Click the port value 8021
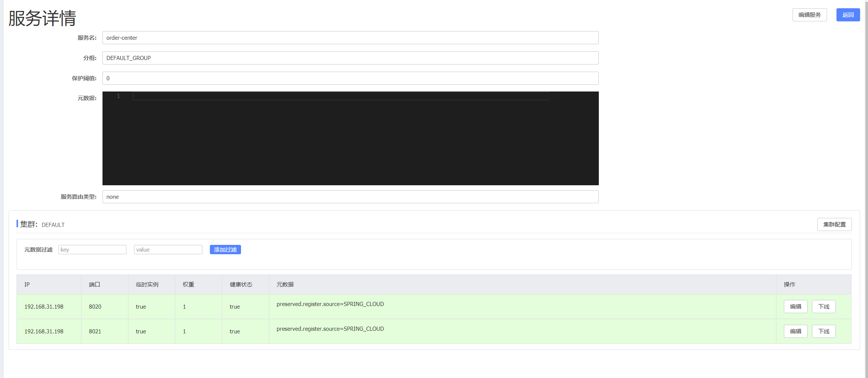The height and width of the screenshot is (378, 868). pos(95,331)
